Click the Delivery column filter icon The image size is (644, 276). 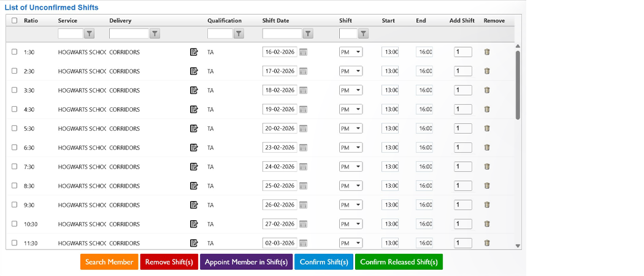[155, 34]
